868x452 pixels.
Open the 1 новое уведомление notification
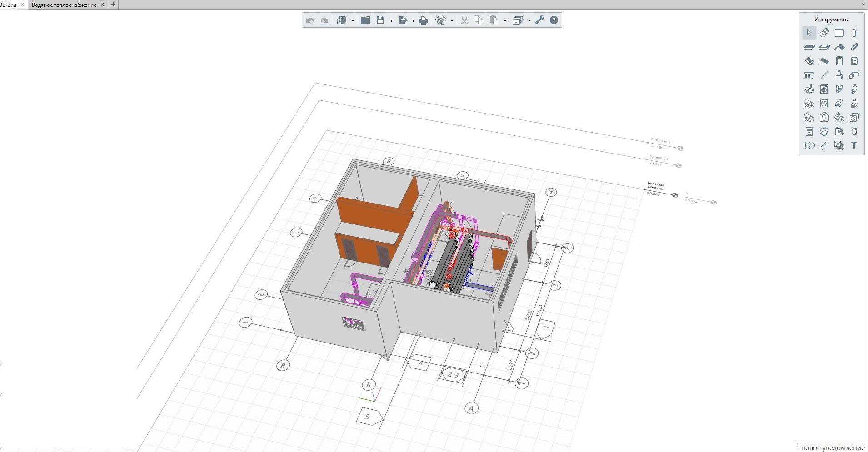tap(830, 447)
